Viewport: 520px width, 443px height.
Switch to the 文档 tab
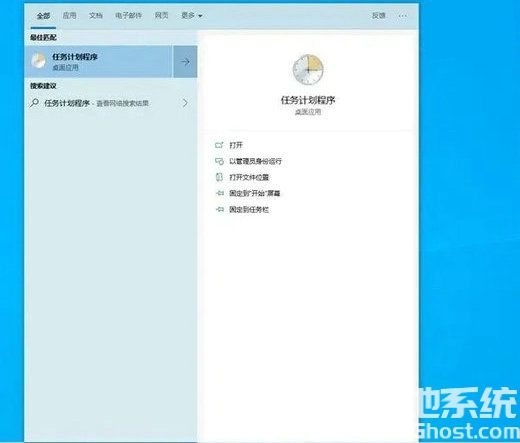[96, 15]
